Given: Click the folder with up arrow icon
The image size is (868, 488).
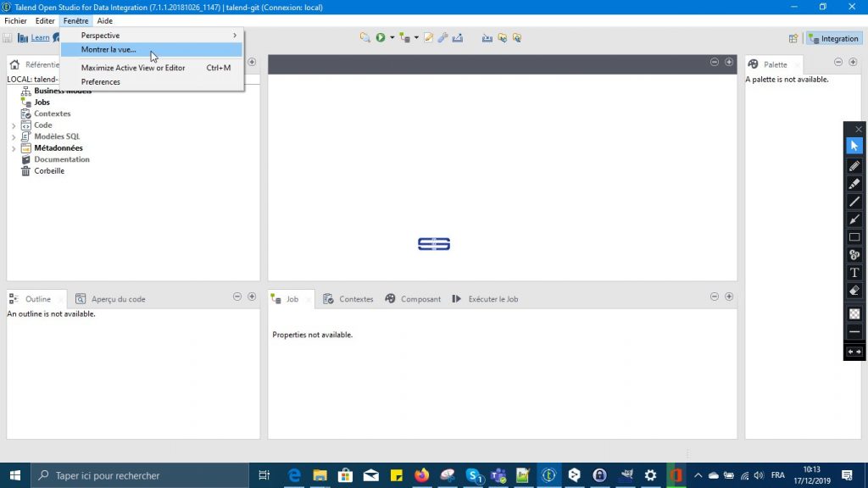Looking at the screenshot, I should [x=517, y=37].
